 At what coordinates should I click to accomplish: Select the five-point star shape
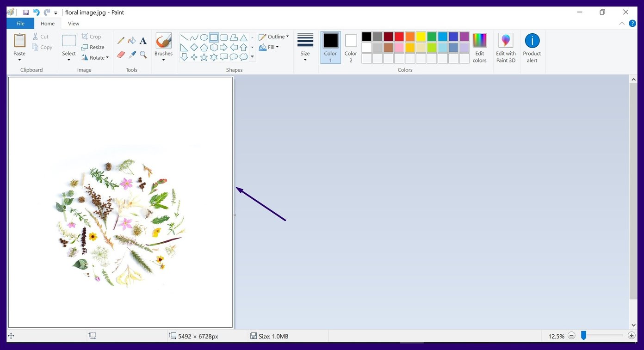pyautogui.click(x=204, y=57)
